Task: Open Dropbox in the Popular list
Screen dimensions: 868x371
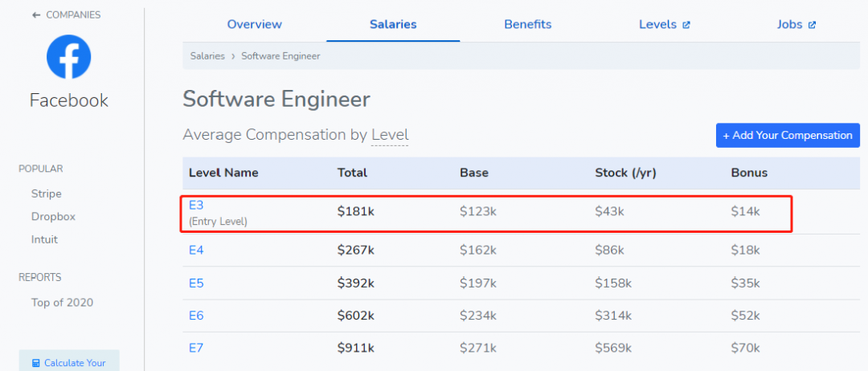Action: (53, 217)
